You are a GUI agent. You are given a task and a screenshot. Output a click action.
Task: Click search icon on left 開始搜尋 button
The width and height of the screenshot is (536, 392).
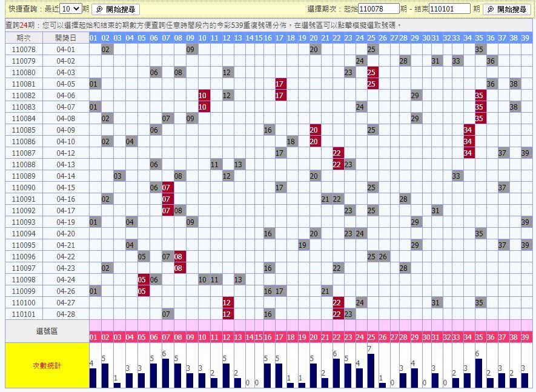99,10
